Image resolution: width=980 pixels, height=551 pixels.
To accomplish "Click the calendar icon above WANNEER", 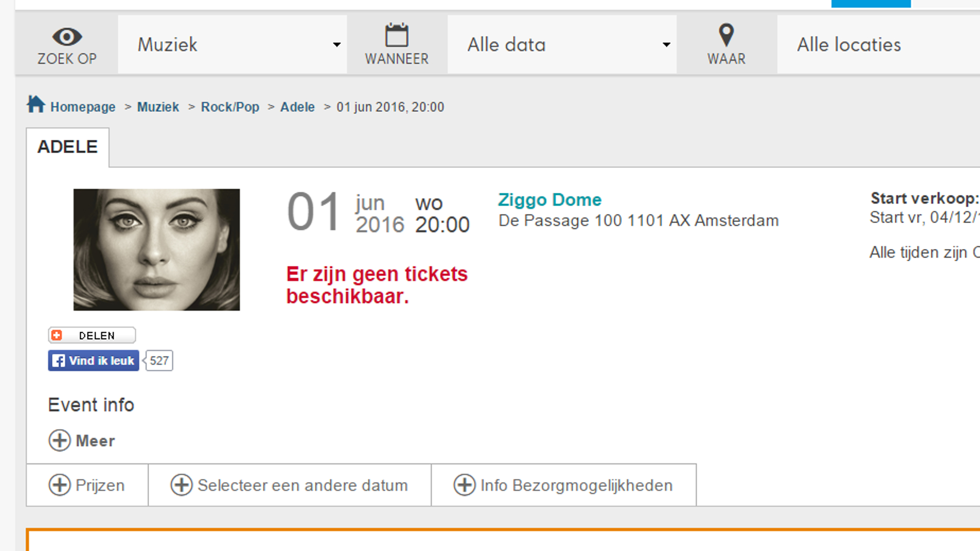I will click(397, 35).
